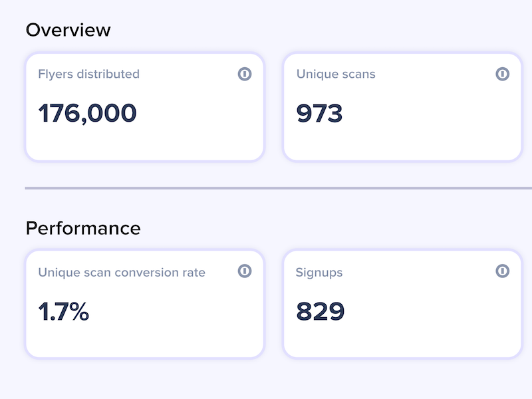Click the 1.7% conversion rate value
532x399 pixels.
[x=63, y=311]
